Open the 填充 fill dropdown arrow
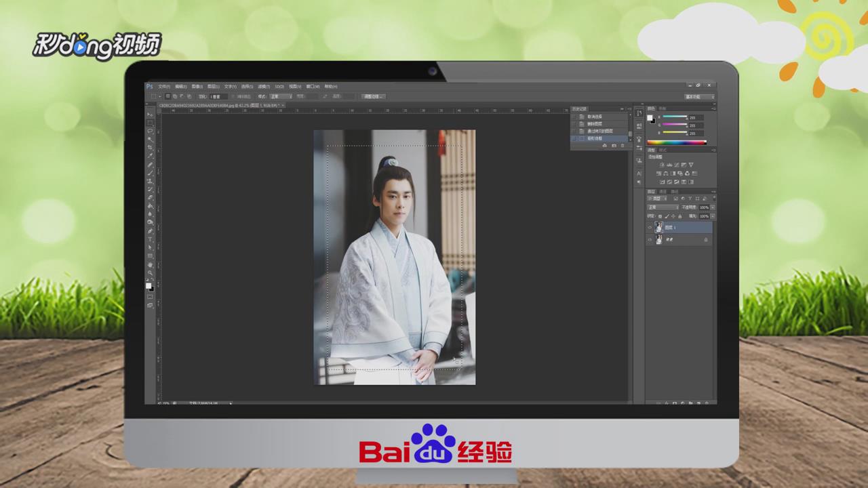Image resolution: width=868 pixels, height=488 pixels. [x=713, y=216]
